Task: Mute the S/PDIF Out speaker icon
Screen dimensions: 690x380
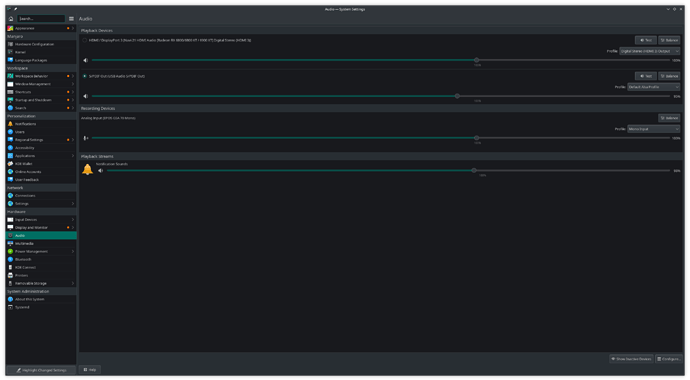Action: 86,96
